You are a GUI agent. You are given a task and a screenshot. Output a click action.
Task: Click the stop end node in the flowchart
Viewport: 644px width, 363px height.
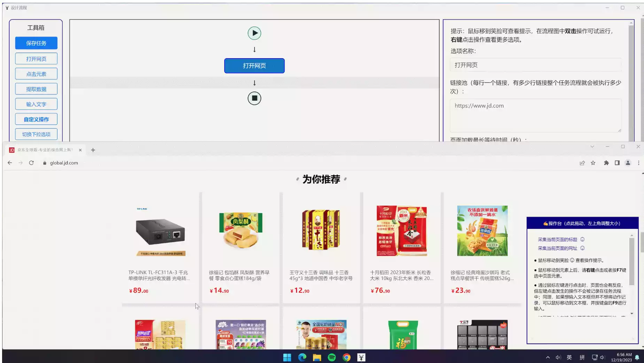click(x=254, y=98)
